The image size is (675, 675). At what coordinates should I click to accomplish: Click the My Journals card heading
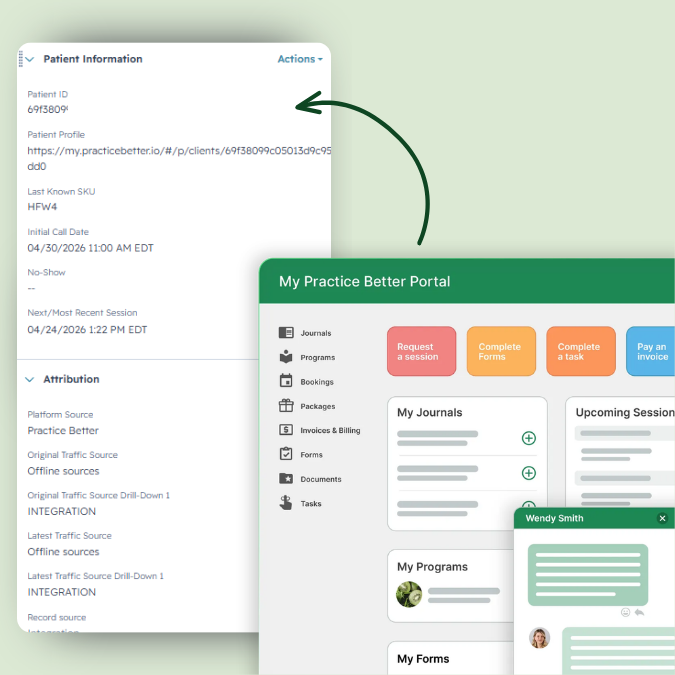pos(430,412)
